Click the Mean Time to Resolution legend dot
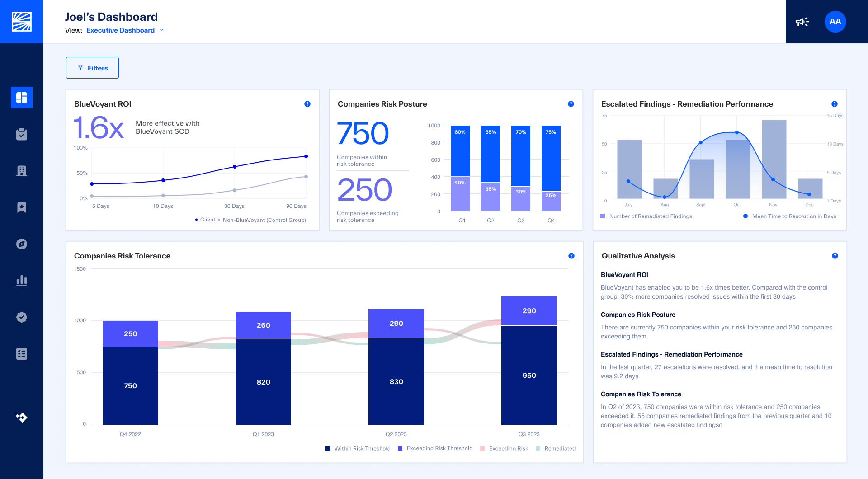 tap(745, 216)
